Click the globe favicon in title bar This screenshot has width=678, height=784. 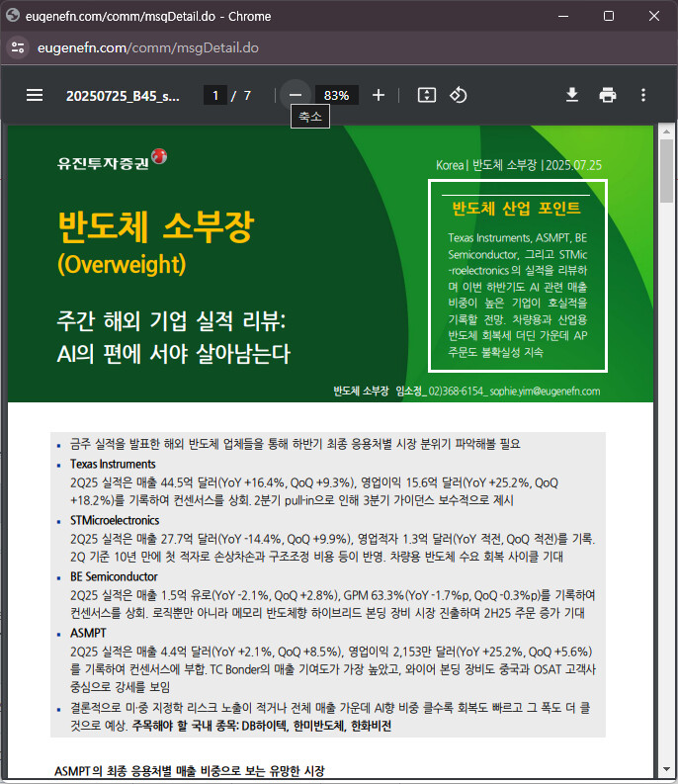tap(13, 16)
